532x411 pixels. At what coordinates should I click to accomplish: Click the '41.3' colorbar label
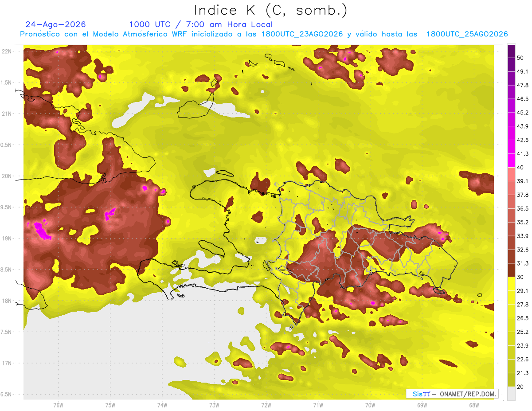tap(522, 154)
